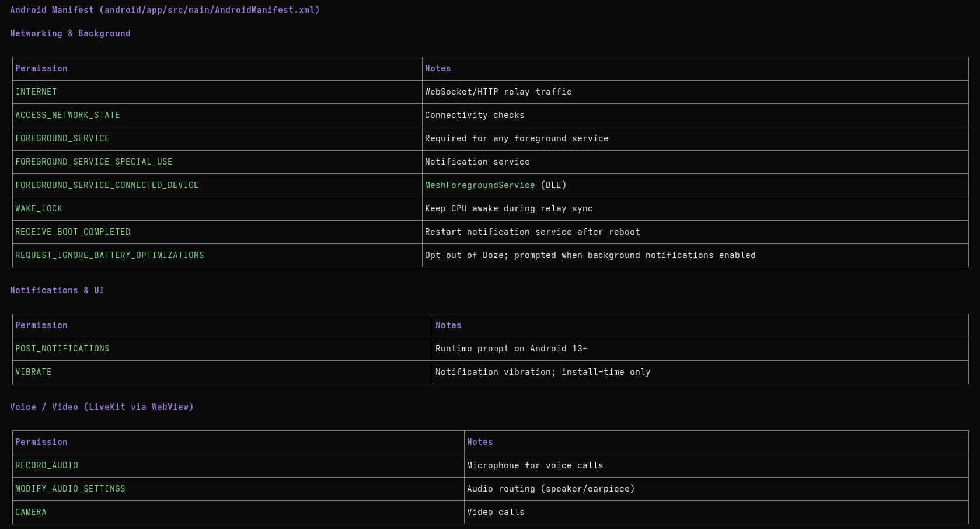Select the Notifications & UI heading
The image size is (980, 529).
click(x=57, y=290)
